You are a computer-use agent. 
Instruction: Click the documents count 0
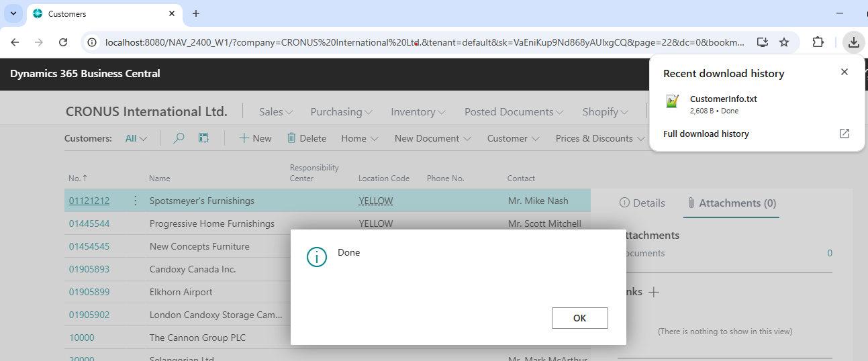click(830, 253)
